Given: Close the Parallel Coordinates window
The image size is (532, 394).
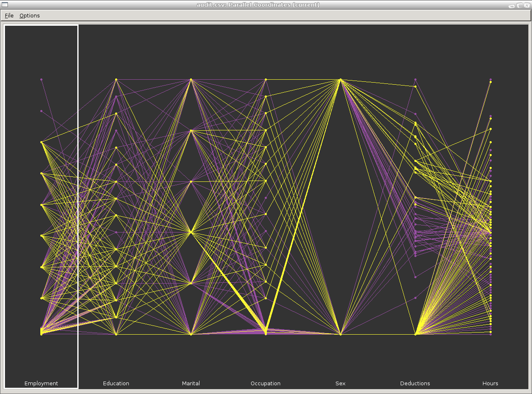Looking at the screenshot, I should pos(527,5).
